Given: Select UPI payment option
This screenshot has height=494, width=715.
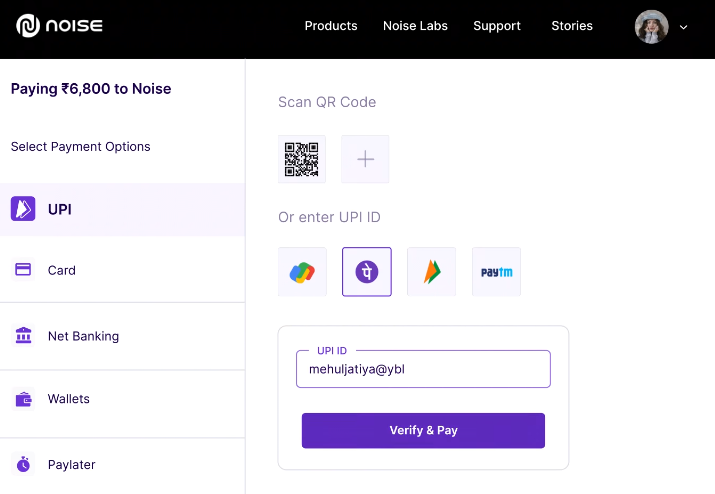Looking at the screenshot, I should click(x=122, y=209).
